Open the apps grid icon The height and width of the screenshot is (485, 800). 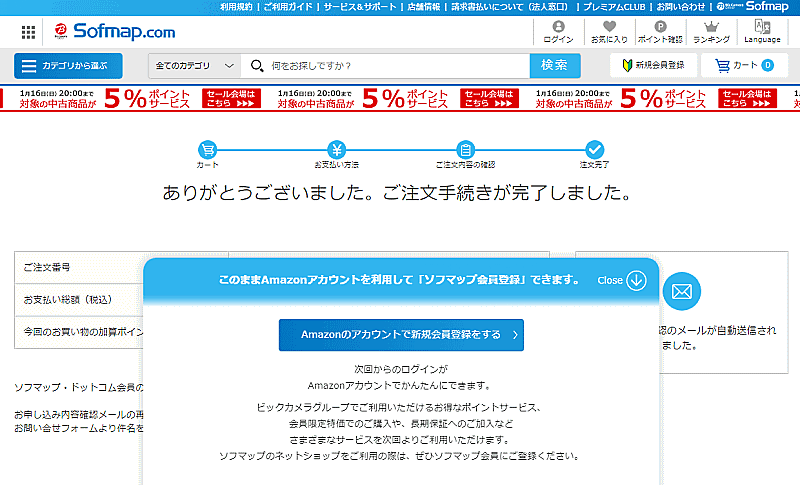(x=28, y=32)
